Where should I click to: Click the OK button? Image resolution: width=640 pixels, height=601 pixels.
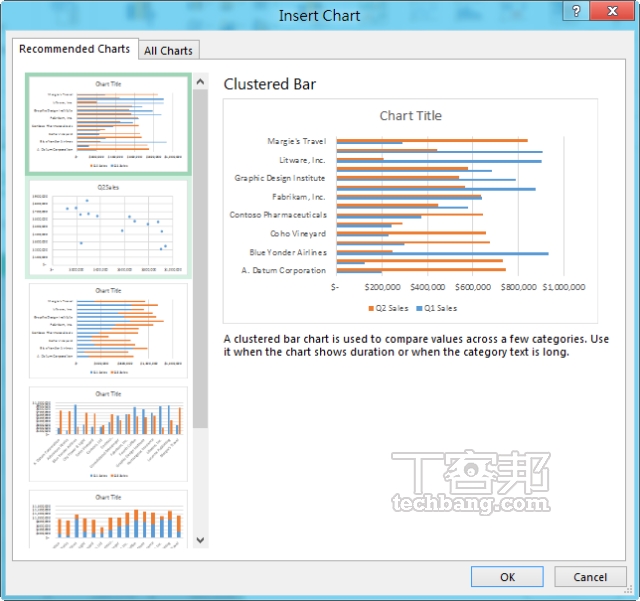coord(507,577)
